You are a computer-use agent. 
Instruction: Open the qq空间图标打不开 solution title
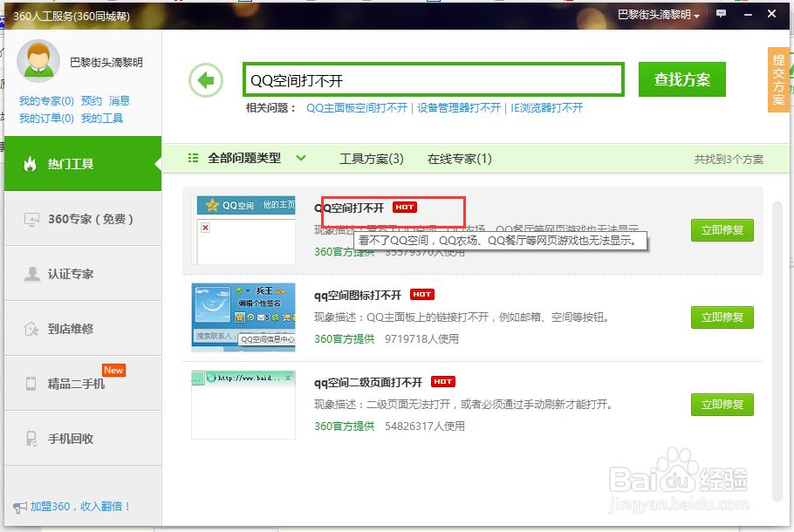pos(358,295)
